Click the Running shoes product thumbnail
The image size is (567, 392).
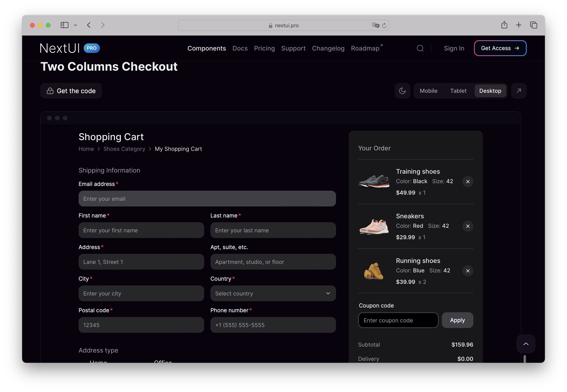pyautogui.click(x=374, y=271)
